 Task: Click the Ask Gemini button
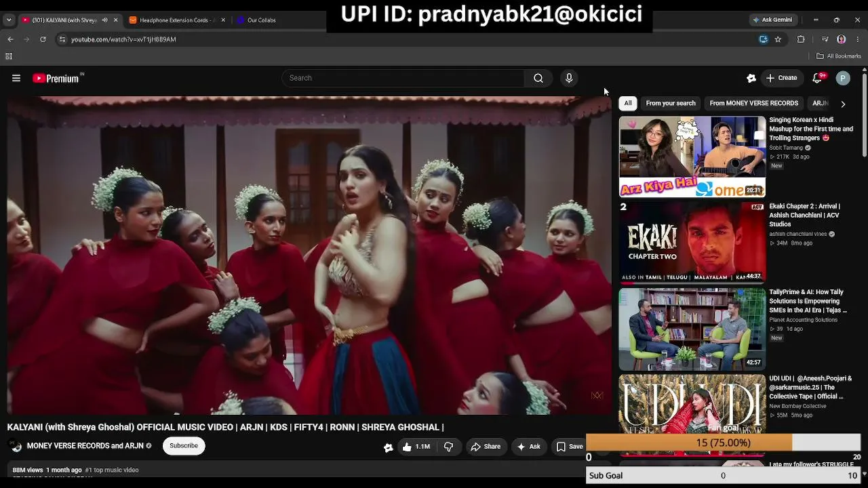point(772,20)
